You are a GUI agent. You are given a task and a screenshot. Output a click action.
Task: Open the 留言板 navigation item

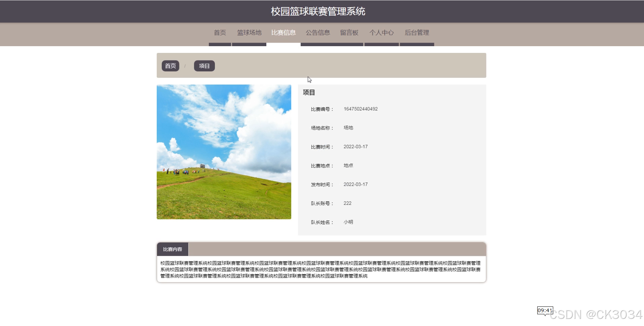(349, 33)
